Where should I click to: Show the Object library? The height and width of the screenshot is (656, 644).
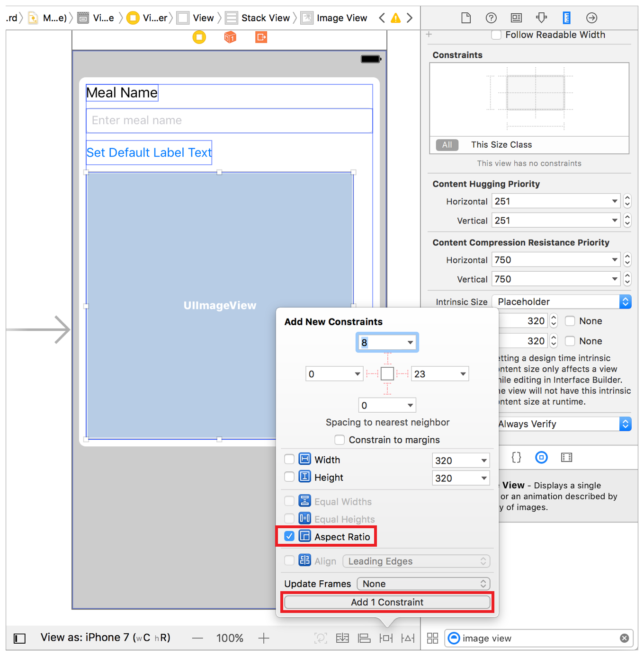coord(541,457)
